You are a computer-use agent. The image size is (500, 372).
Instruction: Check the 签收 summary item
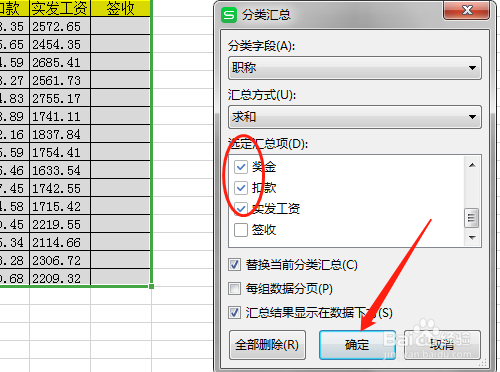[241, 230]
